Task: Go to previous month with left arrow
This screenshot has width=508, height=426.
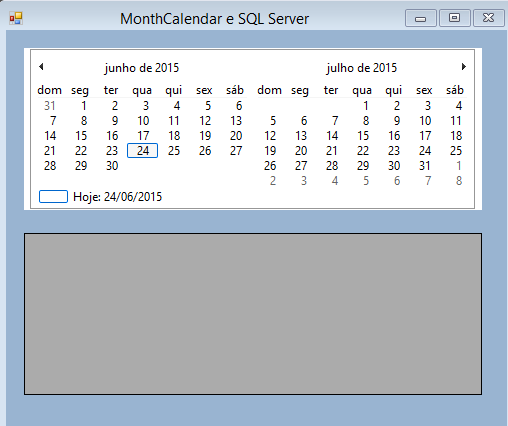Action: coord(41,67)
